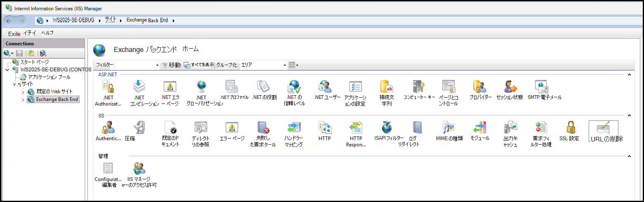Click the 移動 filter button
Image resolution: width=644 pixels, height=202 pixels.
click(171, 65)
